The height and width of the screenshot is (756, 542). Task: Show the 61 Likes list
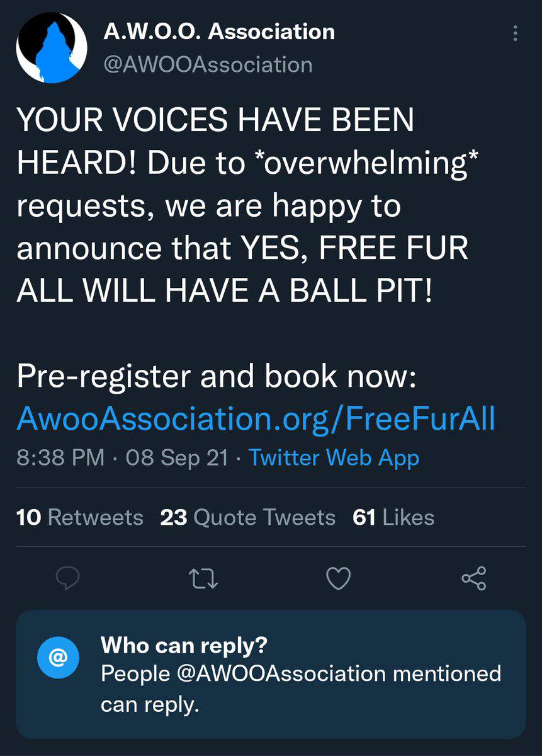coord(393,517)
